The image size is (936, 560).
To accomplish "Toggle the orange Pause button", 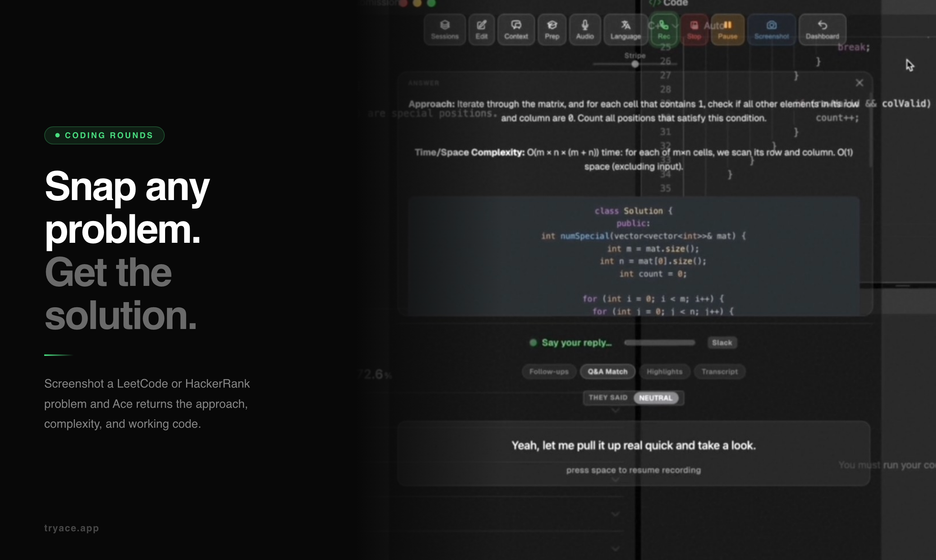I will coord(727,30).
